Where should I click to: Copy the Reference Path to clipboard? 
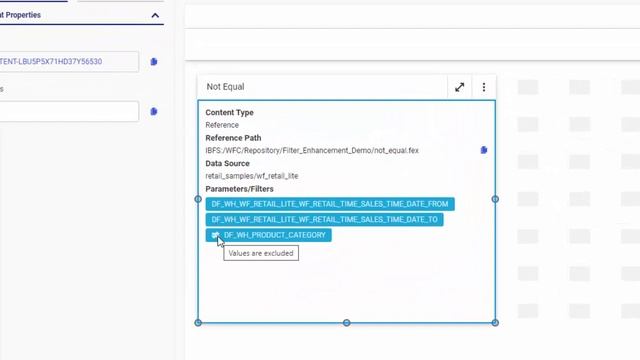click(484, 150)
